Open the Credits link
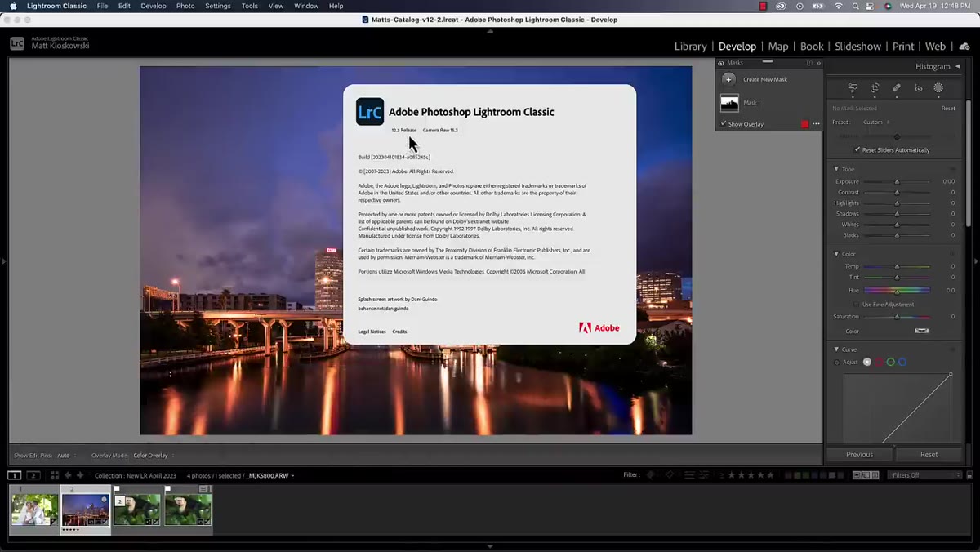This screenshot has height=552, width=980. coord(399,332)
